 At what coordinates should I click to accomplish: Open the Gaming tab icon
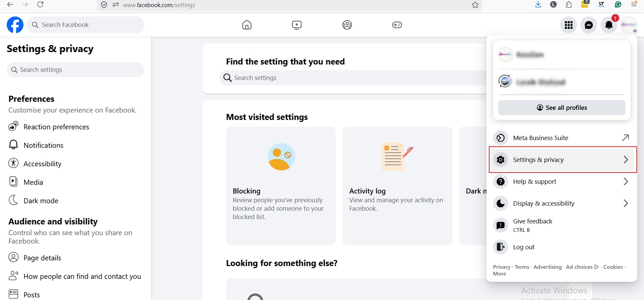(x=397, y=25)
